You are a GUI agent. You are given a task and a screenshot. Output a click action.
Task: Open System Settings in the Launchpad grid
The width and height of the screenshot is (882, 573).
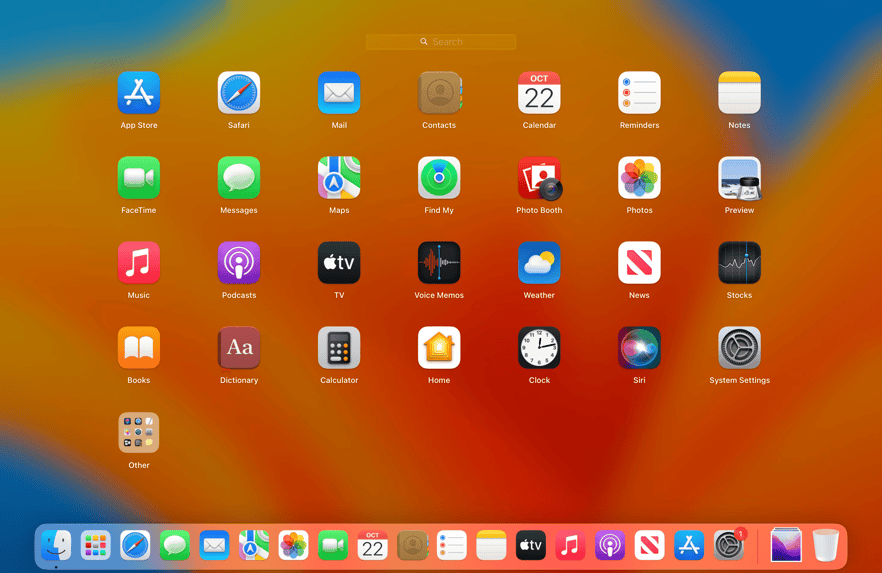click(x=740, y=348)
